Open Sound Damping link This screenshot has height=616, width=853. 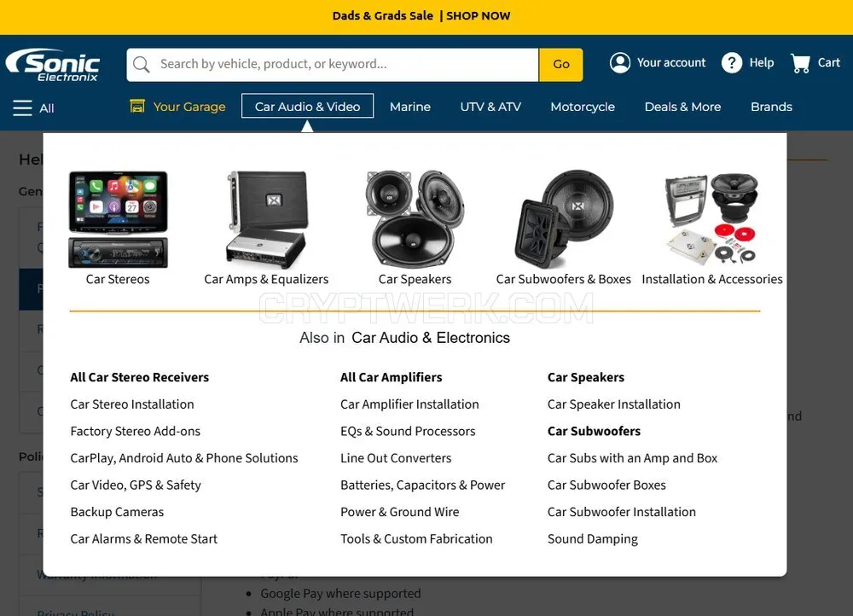point(593,538)
